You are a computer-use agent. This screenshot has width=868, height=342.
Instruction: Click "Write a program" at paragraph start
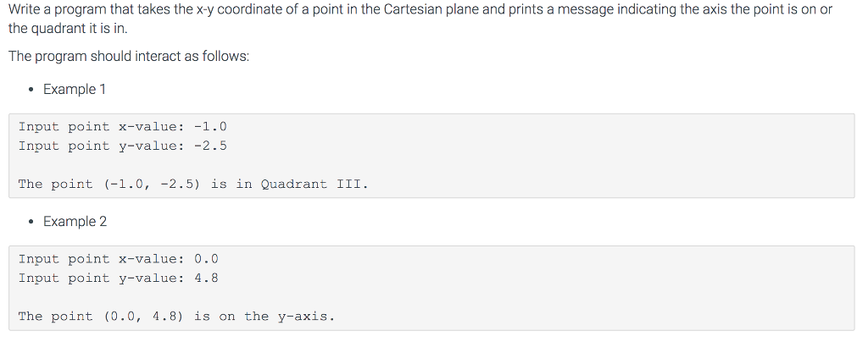[x=49, y=10]
